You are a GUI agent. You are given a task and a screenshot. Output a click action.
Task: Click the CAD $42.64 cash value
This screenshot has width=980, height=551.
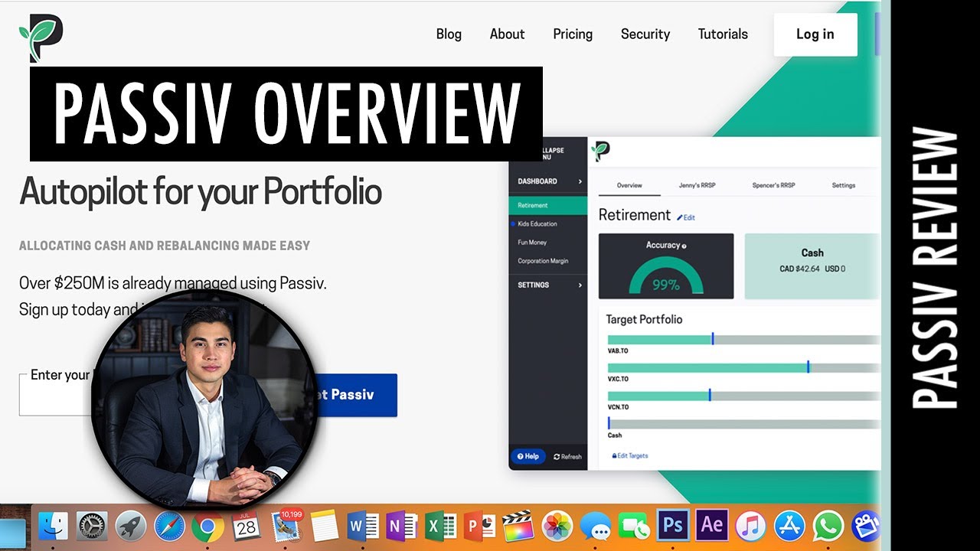[x=799, y=269]
